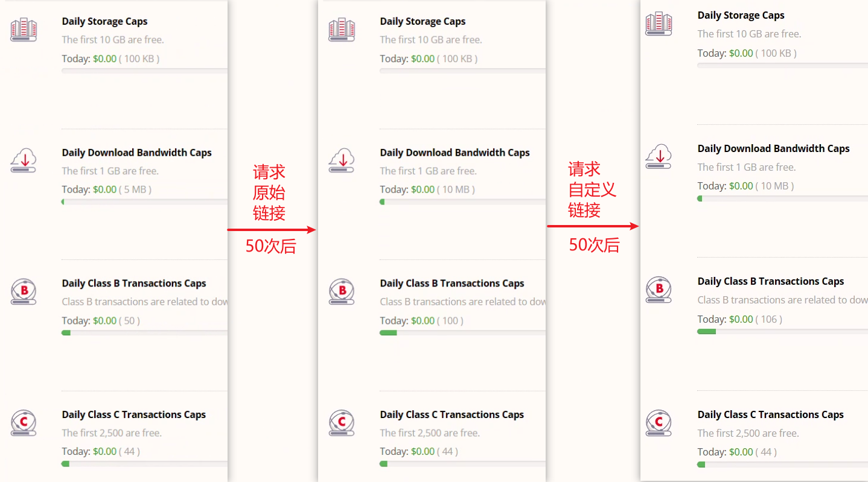Click the Download Bandwidth cloud icon in right panel
The width and height of the screenshot is (868, 482).
tap(659, 157)
